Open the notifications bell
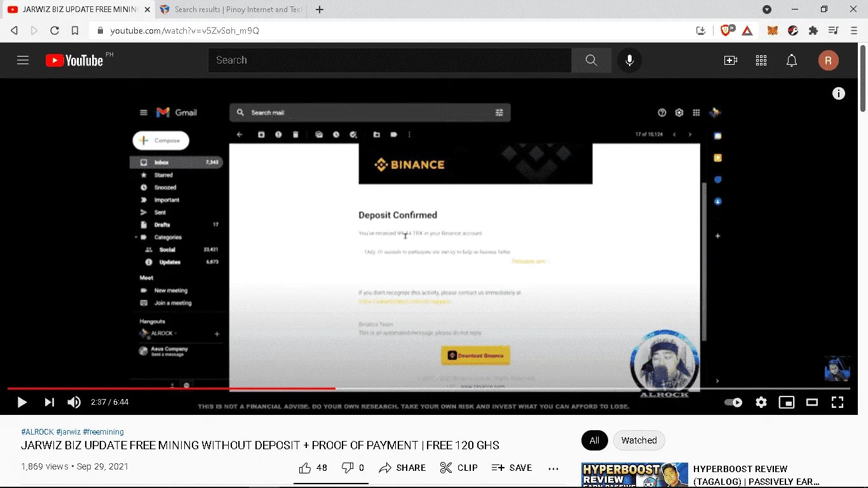This screenshot has width=868, height=488. tap(792, 60)
